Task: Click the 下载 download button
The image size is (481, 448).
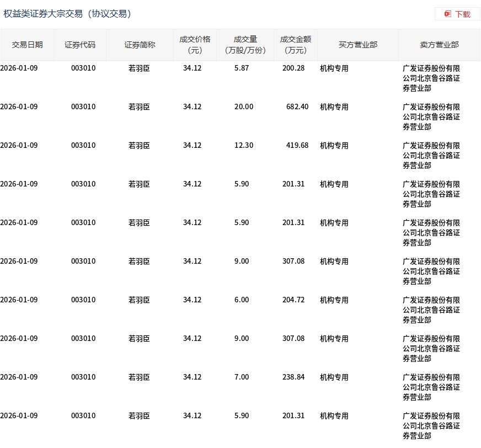Action: click(457, 14)
